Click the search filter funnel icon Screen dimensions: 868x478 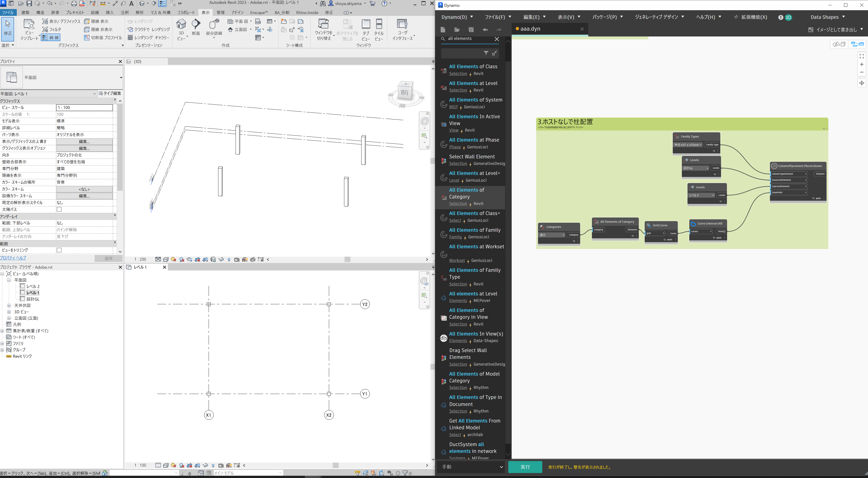(x=486, y=53)
